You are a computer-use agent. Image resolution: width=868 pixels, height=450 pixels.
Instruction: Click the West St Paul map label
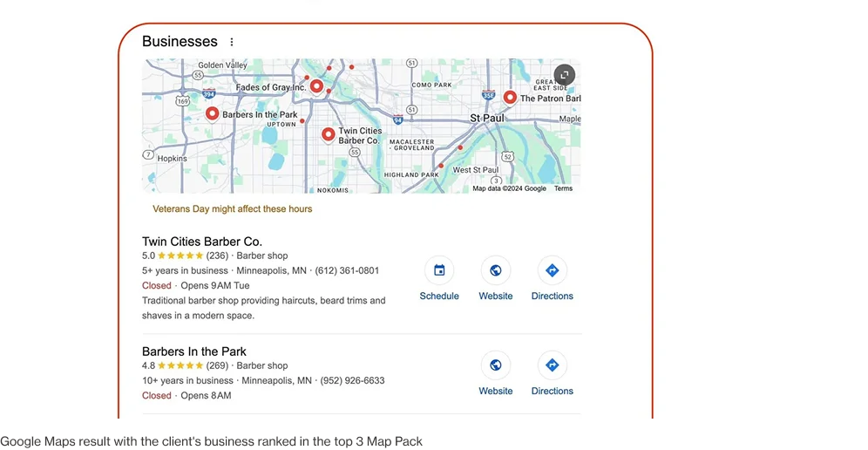(476, 170)
